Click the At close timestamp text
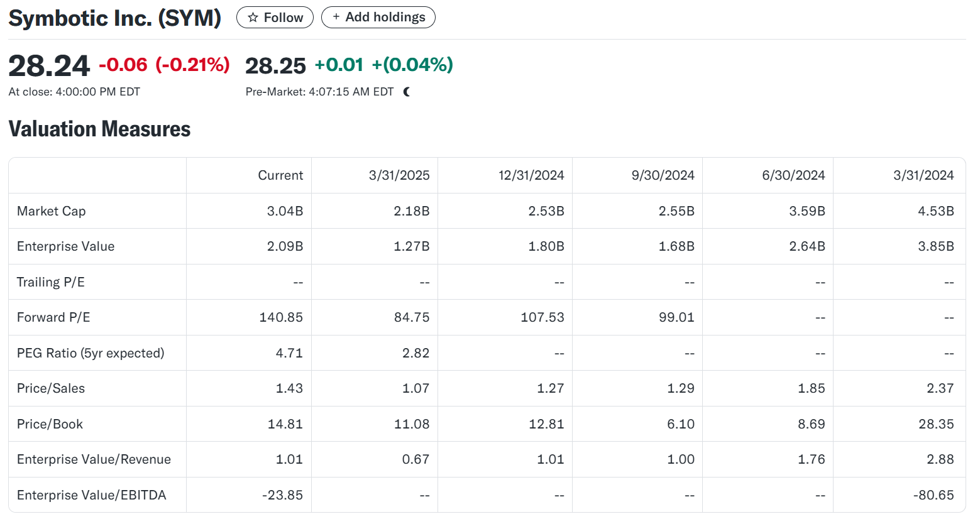Image resolution: width=980 pixels, height=524 pixels. pyautogui.click(x=74, y=92)
